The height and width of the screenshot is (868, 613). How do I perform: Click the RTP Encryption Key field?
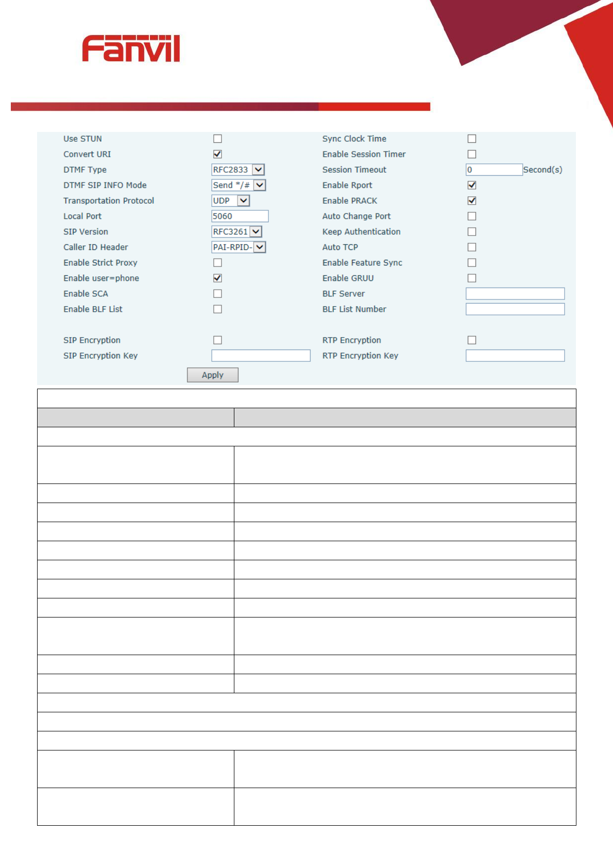[x=515, y=355]
